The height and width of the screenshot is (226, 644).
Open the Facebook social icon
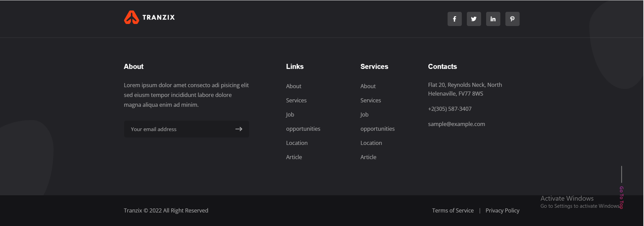pos(454,19)
